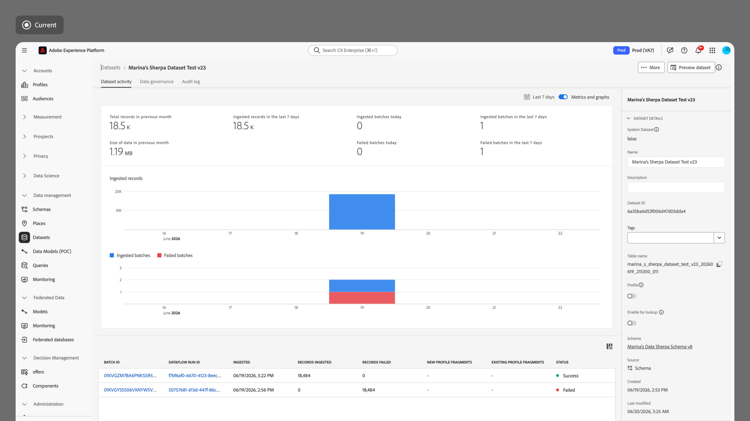Click info icon beside Preview dataset
The width and height of the screenshot is (750, 421).
coord(719,67)
